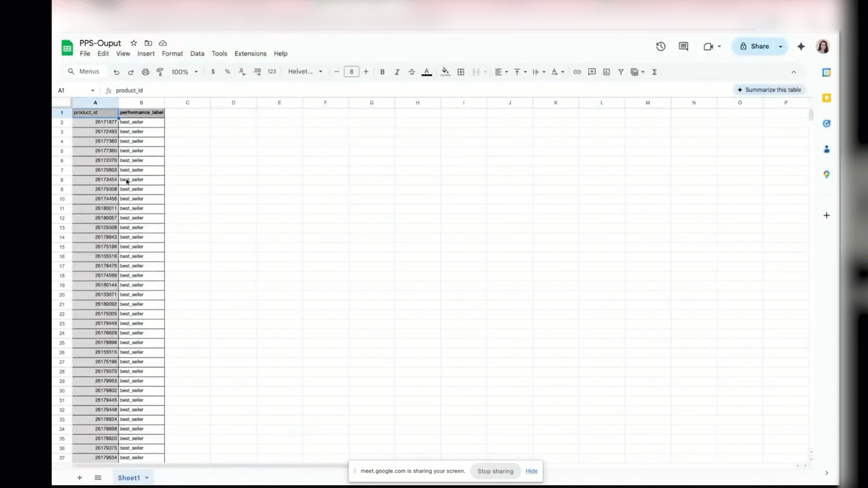Star the PPS-Ouput spreadsheet
The image size is (868, 488).
[x=133, y=43]
